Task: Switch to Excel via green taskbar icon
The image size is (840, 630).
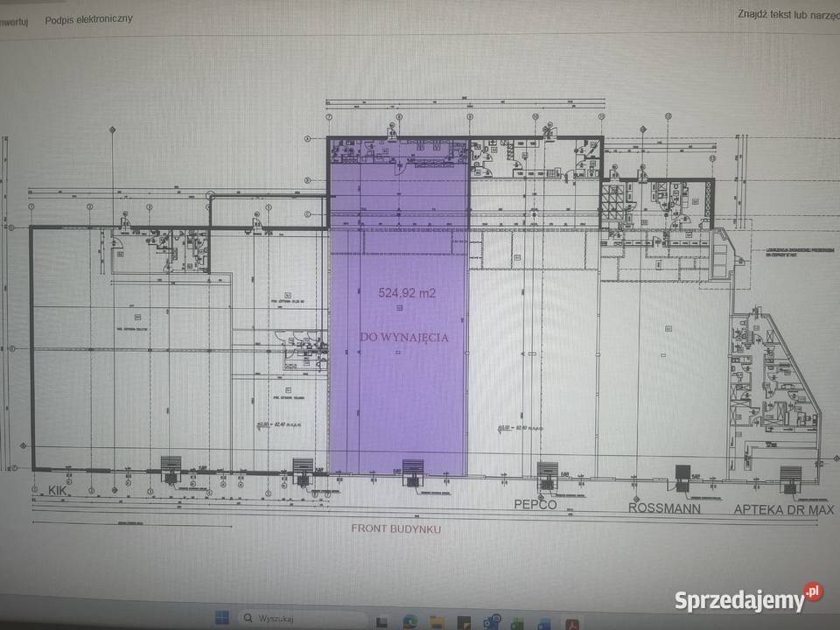Action: point(515,621)
